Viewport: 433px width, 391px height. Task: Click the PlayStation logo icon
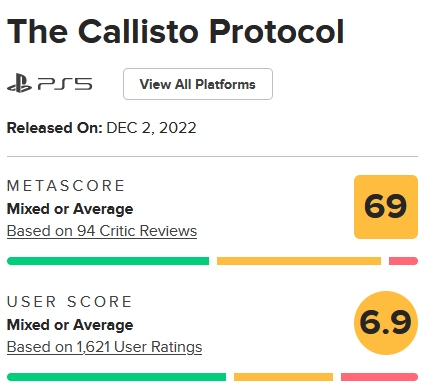19,83
